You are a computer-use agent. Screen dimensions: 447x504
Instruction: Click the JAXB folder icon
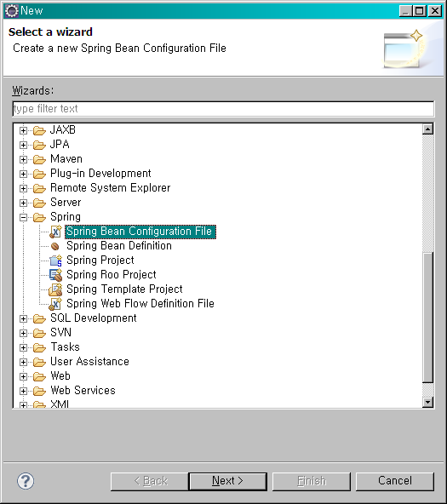pyautogui.click(x=39, y=130)
